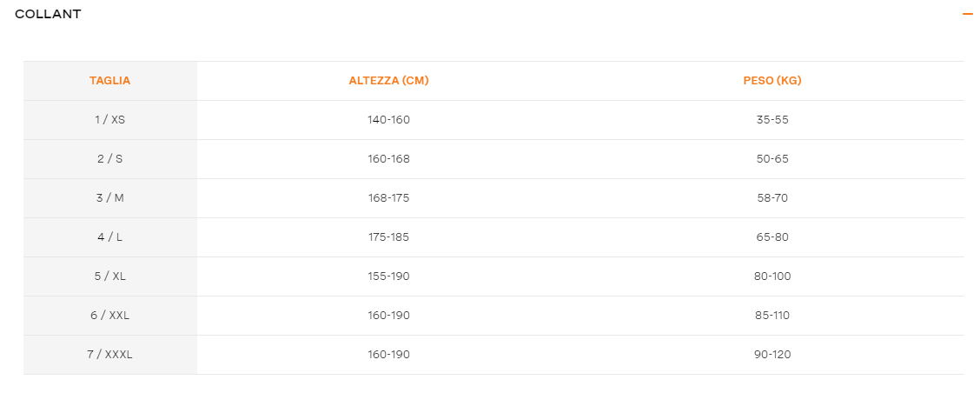Click the 1 / XS size cell

point(110,119)
